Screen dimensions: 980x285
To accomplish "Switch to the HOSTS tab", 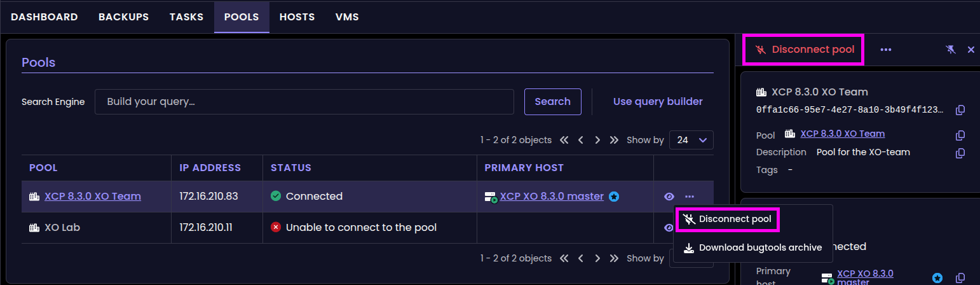I will pos(297,17).
